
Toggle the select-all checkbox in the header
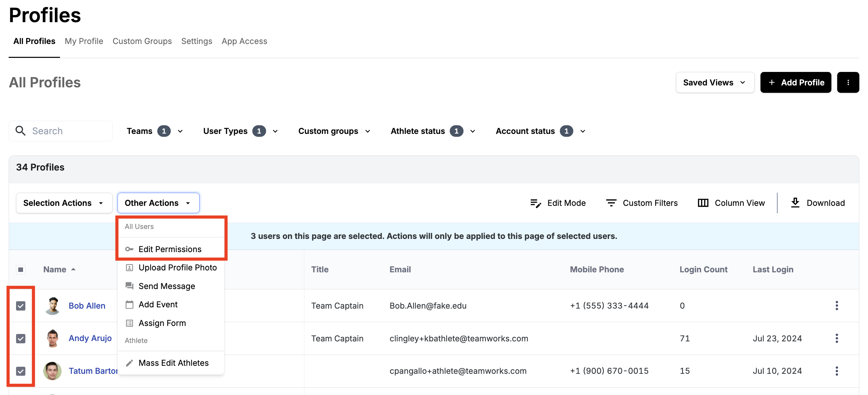click(x=21, y=269)
